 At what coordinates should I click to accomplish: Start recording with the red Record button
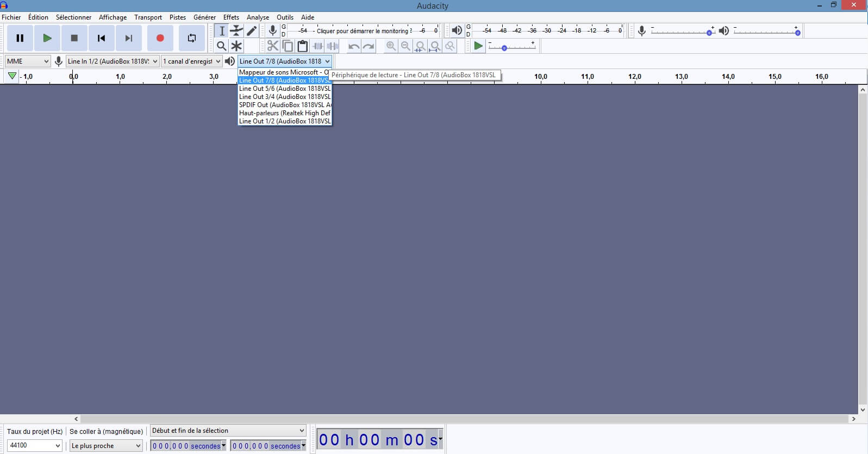[x=160, y=38]
